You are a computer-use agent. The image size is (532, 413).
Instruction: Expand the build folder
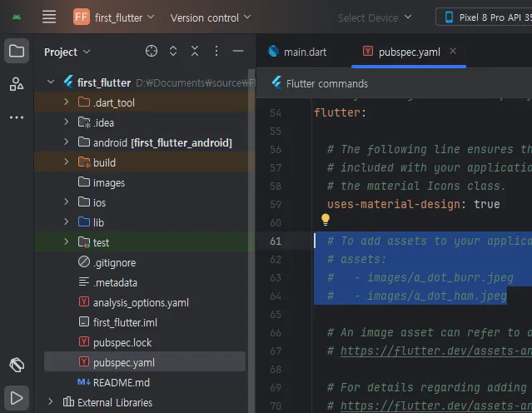tap(66, 162)
